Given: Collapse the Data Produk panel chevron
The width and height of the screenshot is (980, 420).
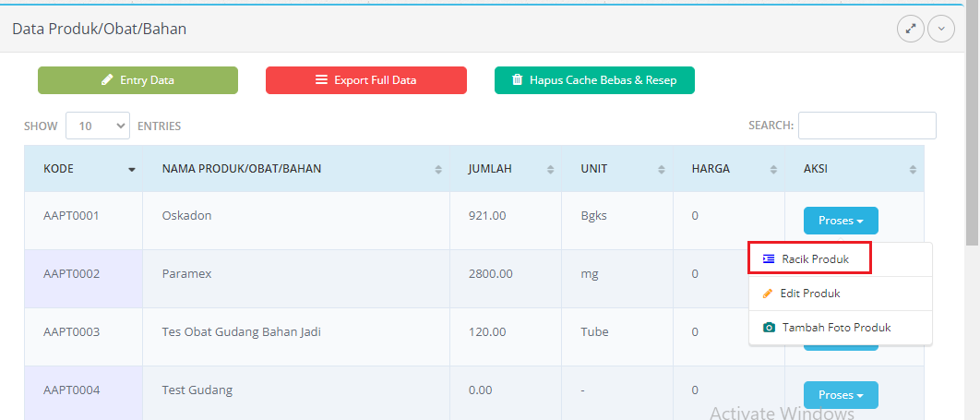Looking at the screenshot, I should pyautogui.click(x=941, y=29).
